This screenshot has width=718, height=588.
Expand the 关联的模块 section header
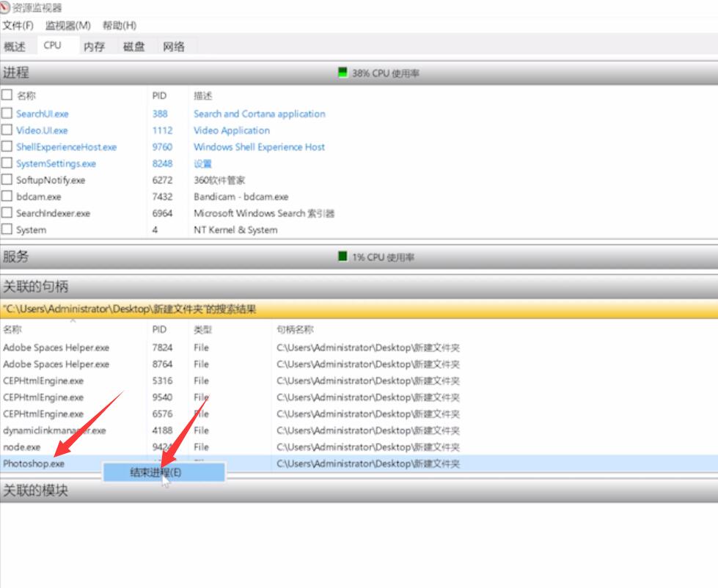click(359, 490)
